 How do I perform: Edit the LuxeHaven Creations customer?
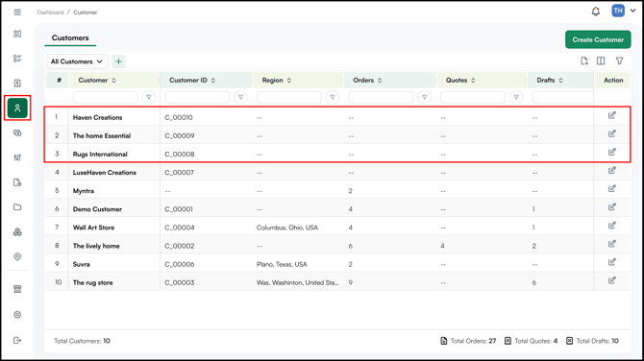click(612, 170)
